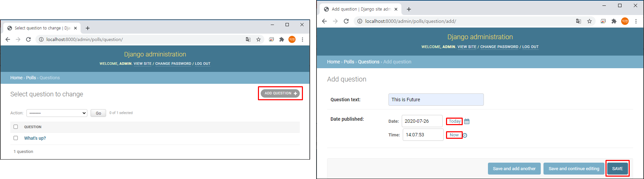Image resolution: width=644 pixels, height=179 pixels.
Task: Open translate icon in right browser window
Action: click(579, 21)
